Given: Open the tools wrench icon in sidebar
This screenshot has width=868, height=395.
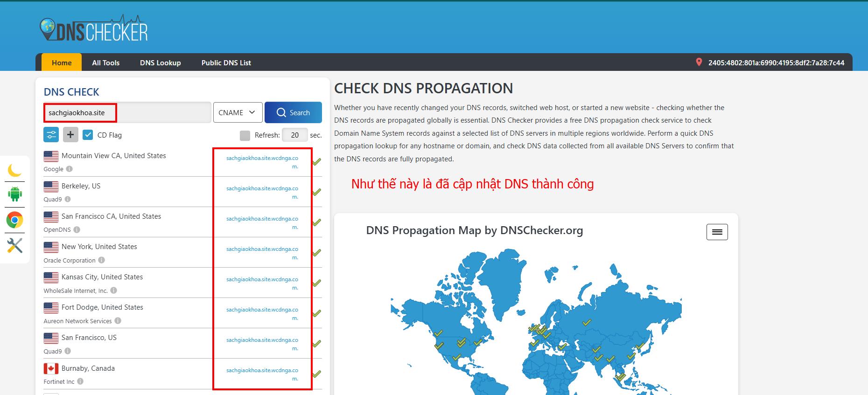Looking at the screenshot, I should tap(15, 245).
